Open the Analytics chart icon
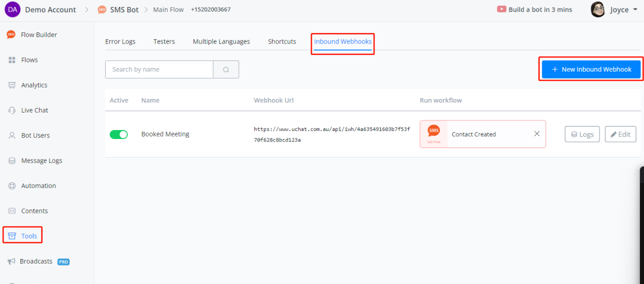644x284 pixels. click(x=12, y=85)
